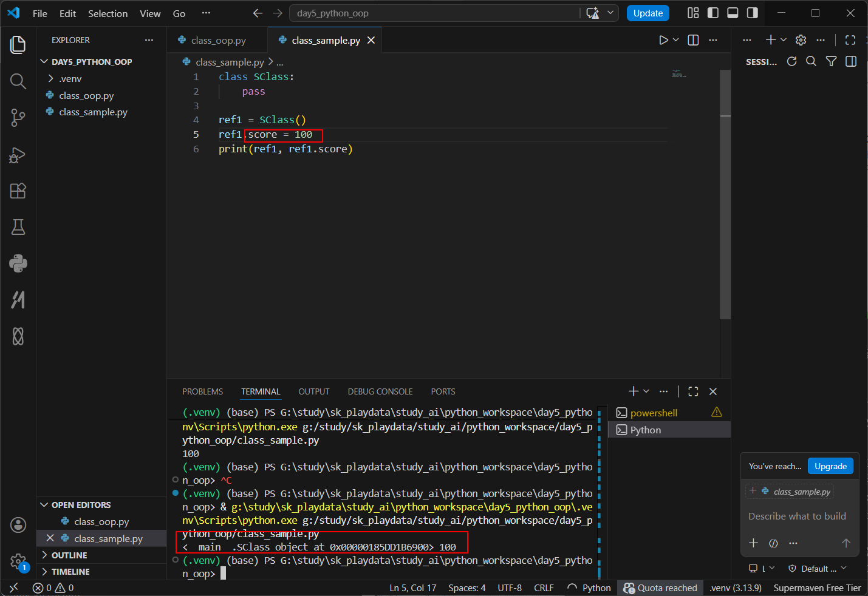Select the powershell terminal
Viewport: 868px width, 596px height.
click(x=669, y=413)
